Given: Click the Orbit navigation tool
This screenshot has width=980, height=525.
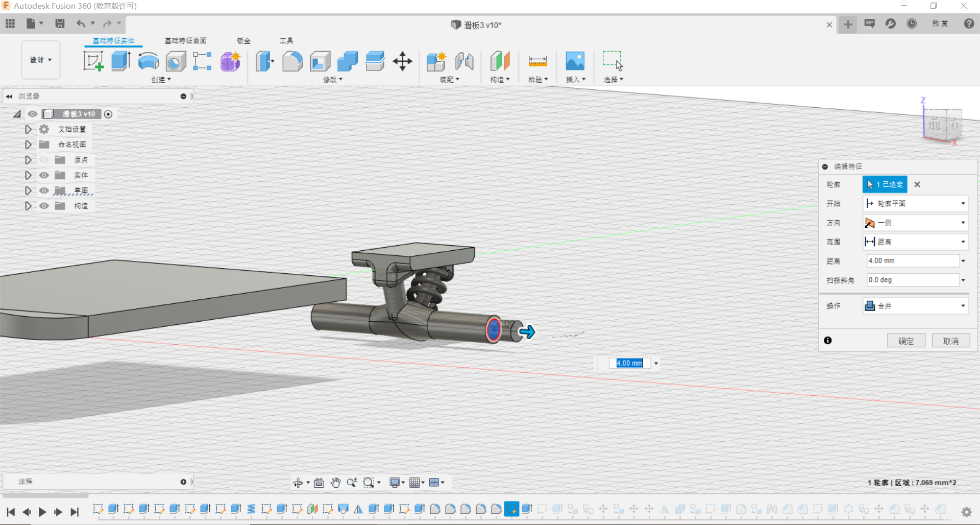Looking at the screenshot, I should tap(298, 483).
